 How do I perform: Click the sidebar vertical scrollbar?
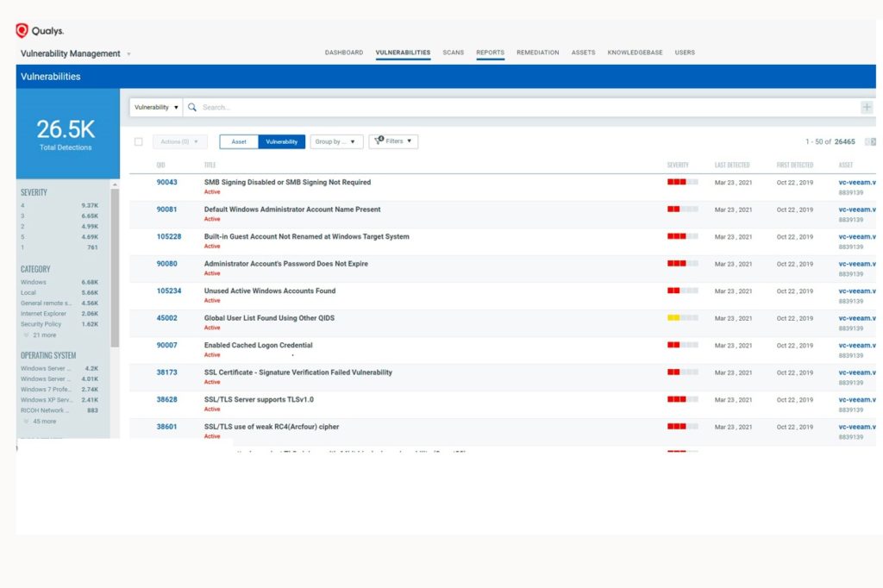(x=115, y=268)
